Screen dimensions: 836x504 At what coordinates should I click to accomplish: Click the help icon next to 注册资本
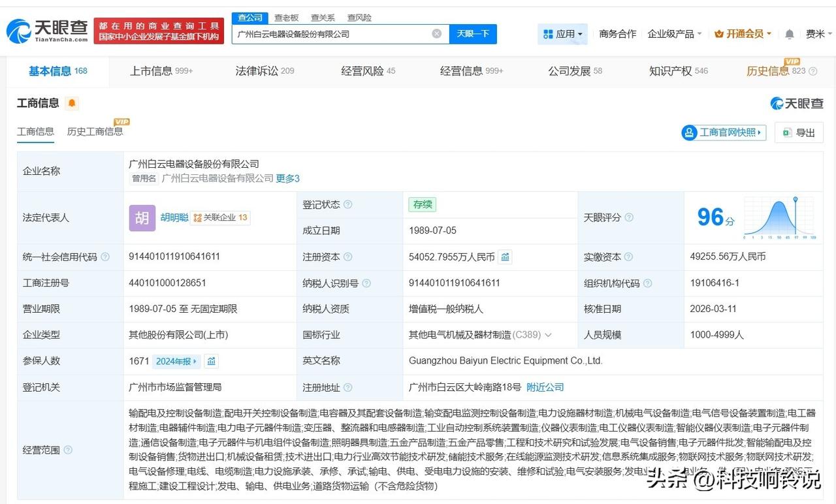click(x=348, y=257)
